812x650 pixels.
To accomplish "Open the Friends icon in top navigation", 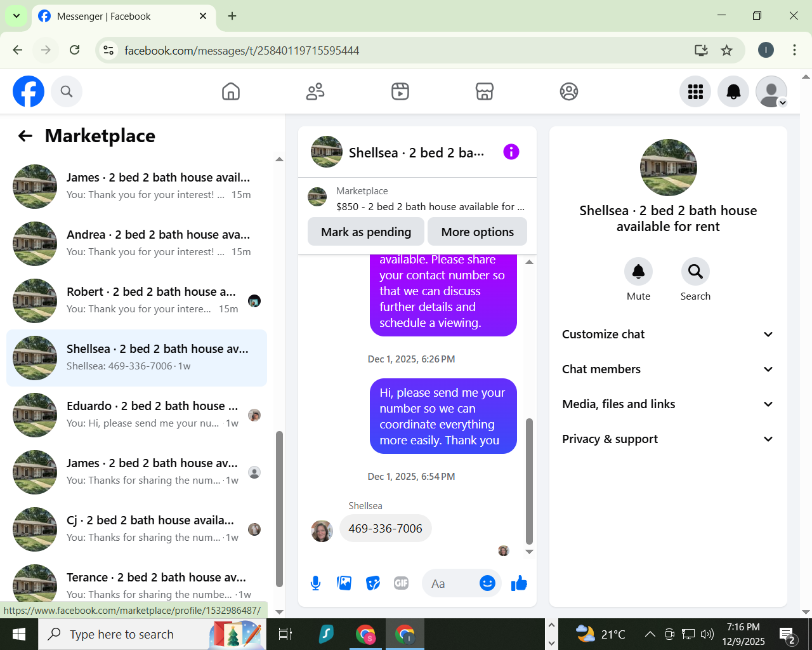I will pyautogui.click(x=315, y=91).
